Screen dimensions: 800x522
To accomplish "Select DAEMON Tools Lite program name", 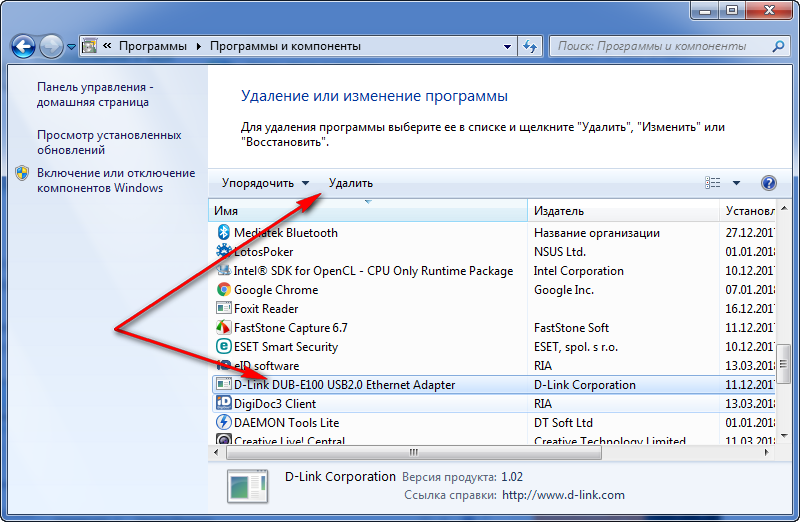I will [286, 422].
